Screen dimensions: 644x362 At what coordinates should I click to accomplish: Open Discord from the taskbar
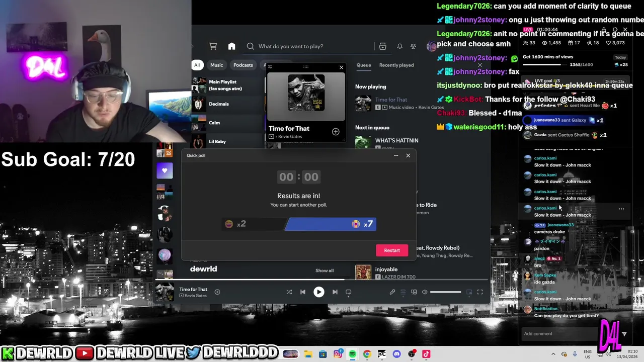[396, 354]
